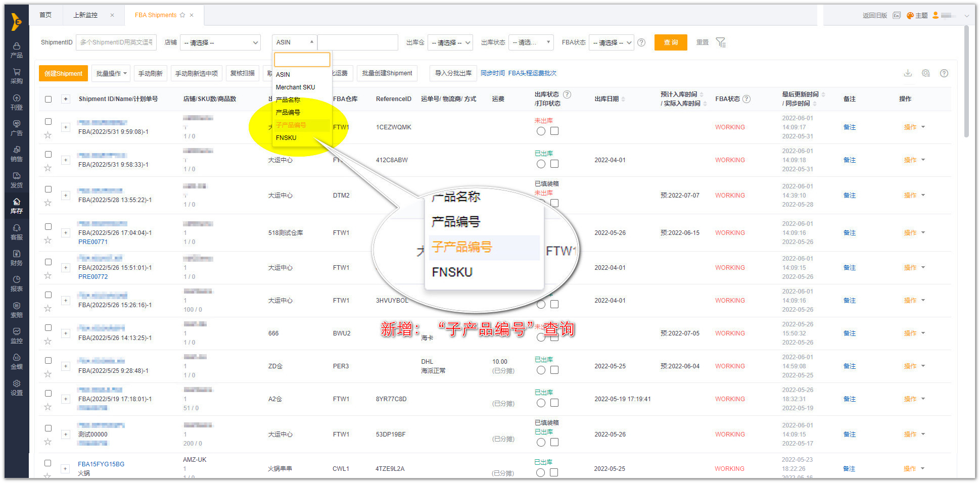Expand the FBA(2022/5/31 9:59:08)-1 row

pyautogui.click(x=66, y=127)
